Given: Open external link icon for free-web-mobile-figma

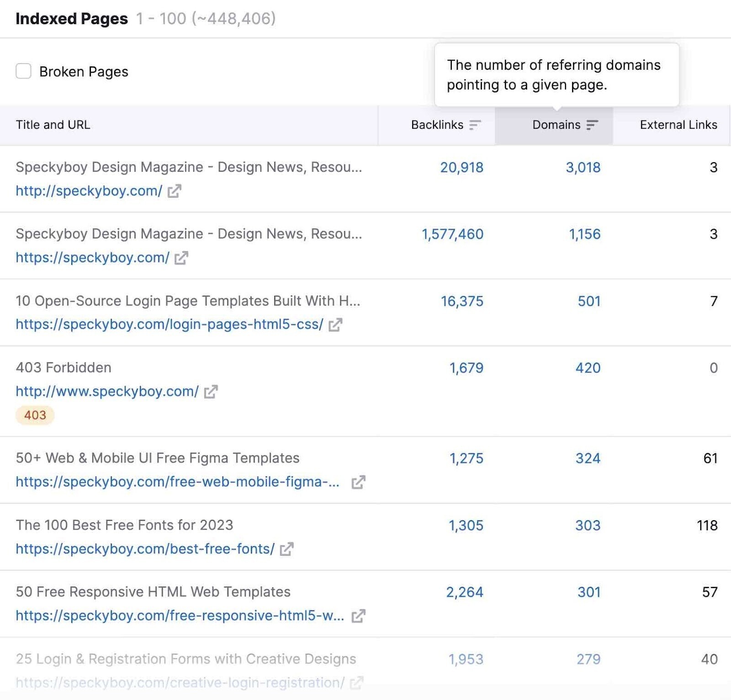Looking at the screenshot, I should click(x=358, y=482).
